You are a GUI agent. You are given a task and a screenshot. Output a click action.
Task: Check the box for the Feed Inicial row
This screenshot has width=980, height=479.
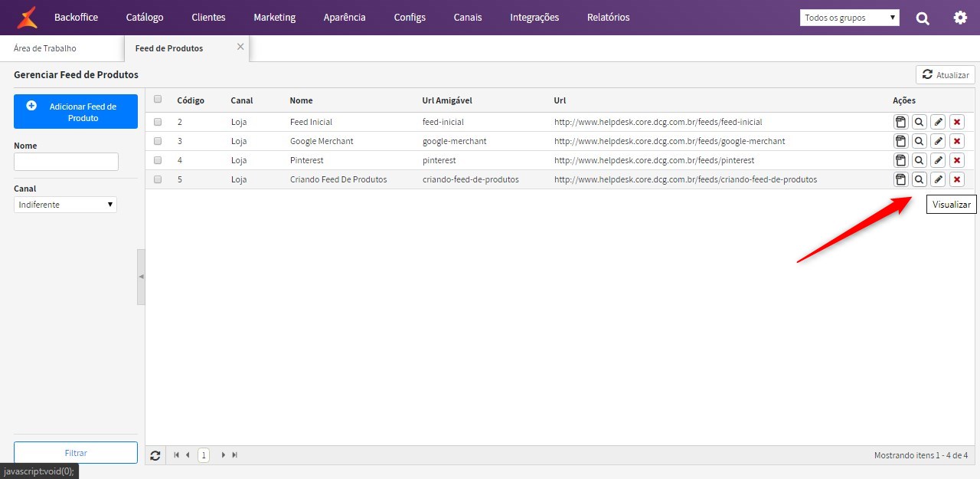point(158,122)
